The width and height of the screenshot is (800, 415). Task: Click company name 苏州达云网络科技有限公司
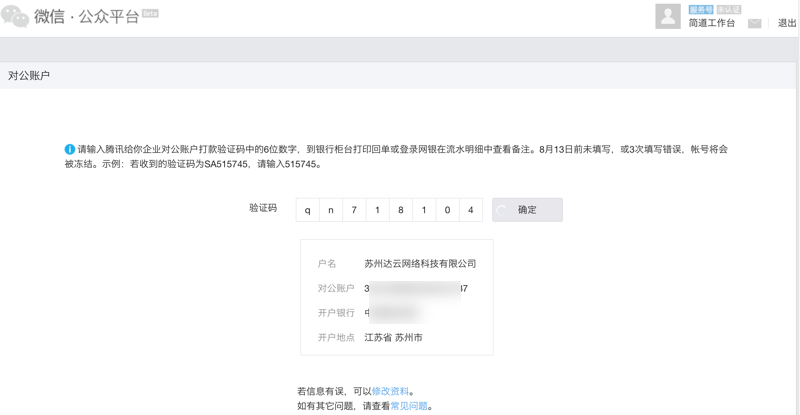(x=420, y=263)
